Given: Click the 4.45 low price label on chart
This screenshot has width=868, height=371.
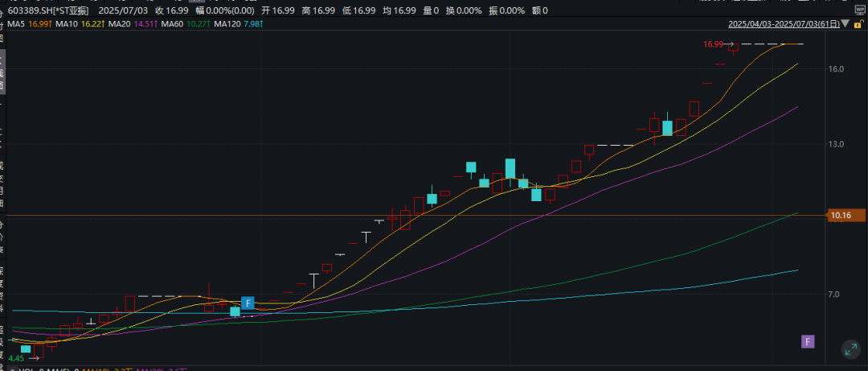Looking at the screenshot, I should coord(16,358).
